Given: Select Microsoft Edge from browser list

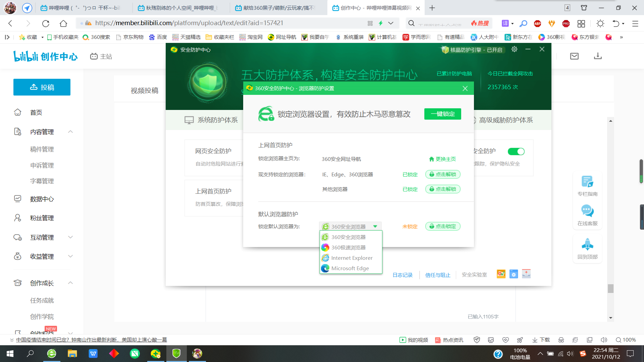Looking at the screenshot, I should (350, 268).
